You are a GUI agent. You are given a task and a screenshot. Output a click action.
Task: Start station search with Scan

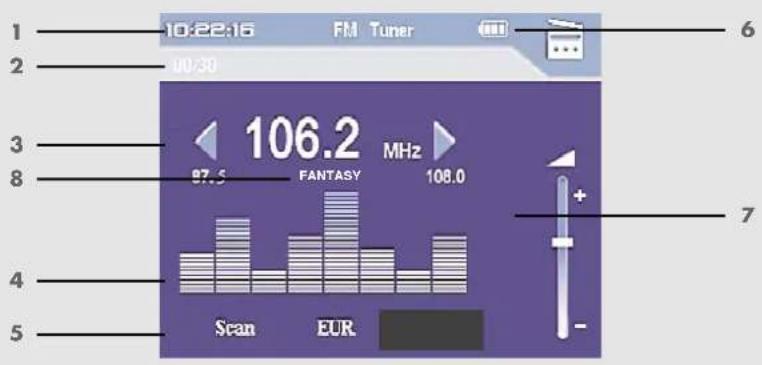click(235, 329)
